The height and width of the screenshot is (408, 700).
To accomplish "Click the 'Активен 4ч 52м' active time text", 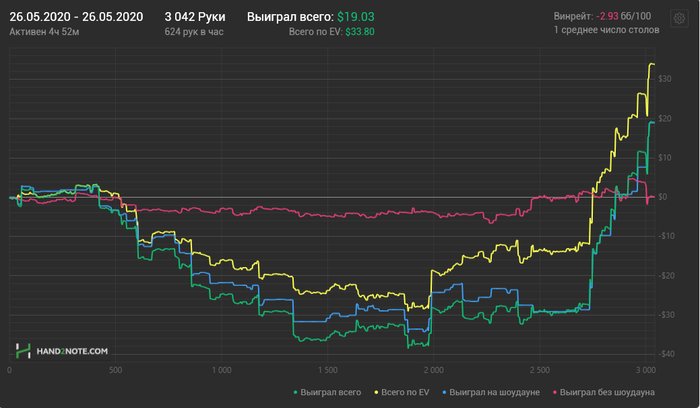I will pos(44,32).
